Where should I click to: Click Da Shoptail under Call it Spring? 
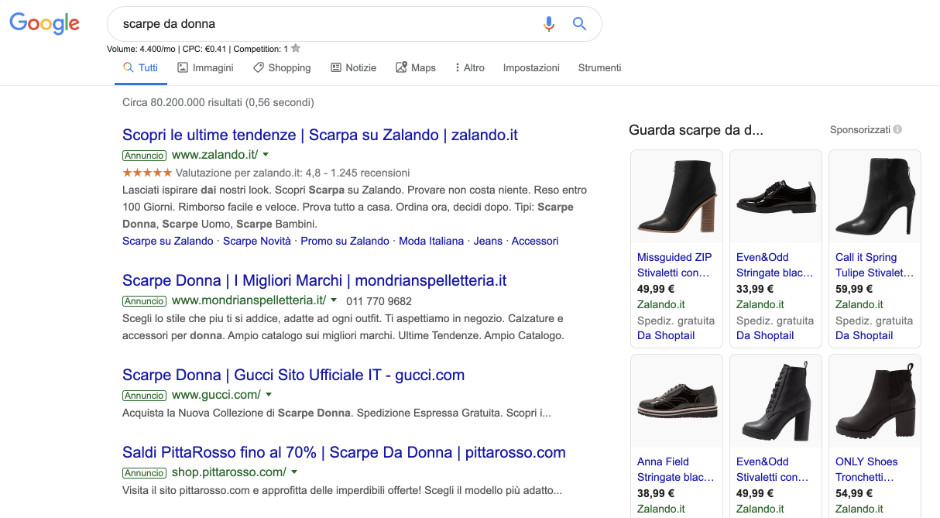[864, 336]
